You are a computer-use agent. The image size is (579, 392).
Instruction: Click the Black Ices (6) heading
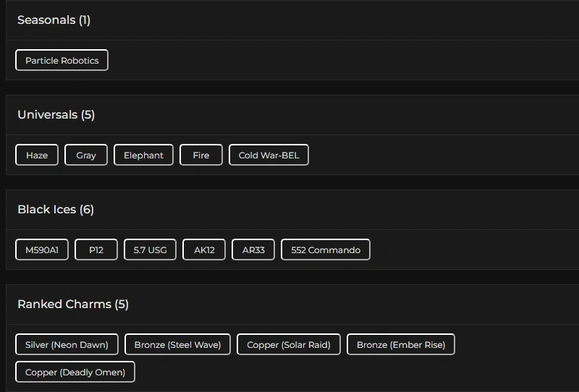coord(56,209)
